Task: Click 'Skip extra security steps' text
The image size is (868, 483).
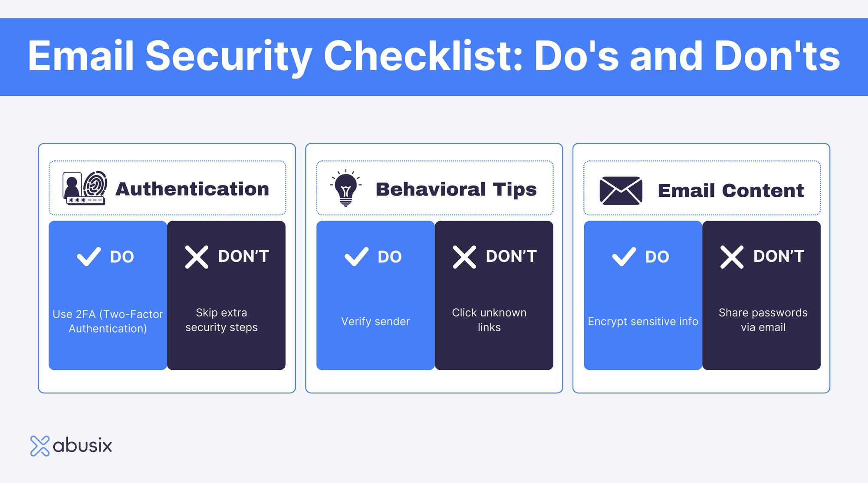Action: pyautogui.click(x=221, y=320)
